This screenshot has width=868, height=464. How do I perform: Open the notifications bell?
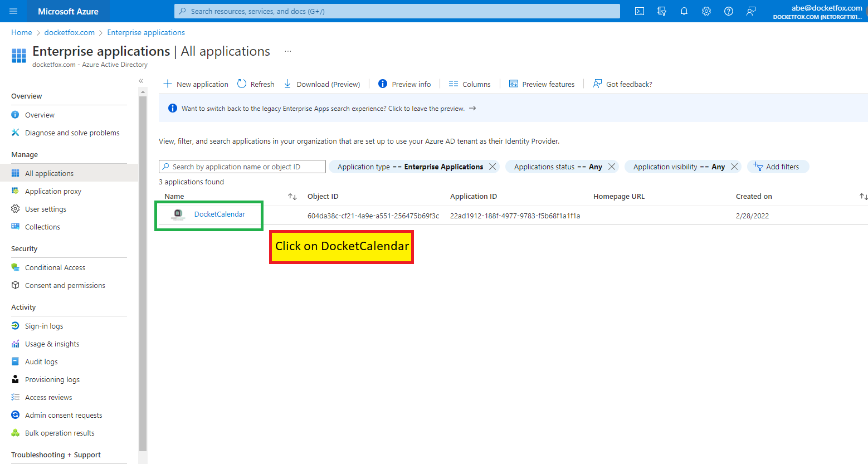(684, 11)
